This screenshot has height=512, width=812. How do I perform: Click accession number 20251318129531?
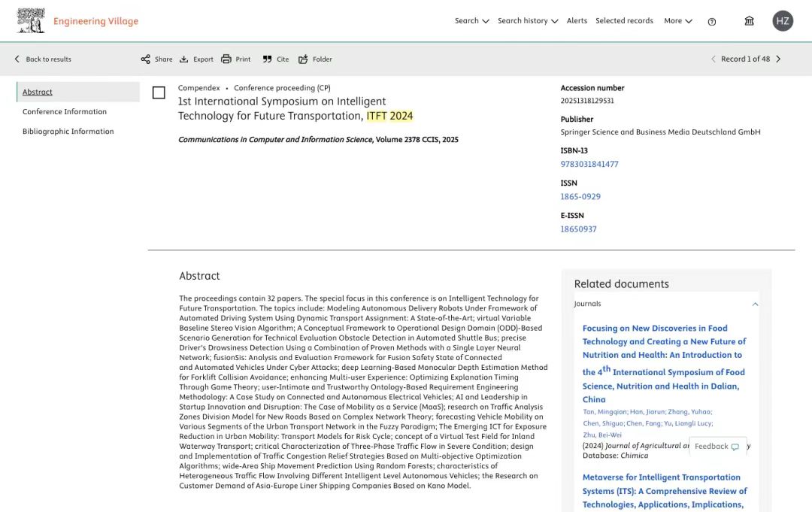pyautogui.click(x=586, y=101)
